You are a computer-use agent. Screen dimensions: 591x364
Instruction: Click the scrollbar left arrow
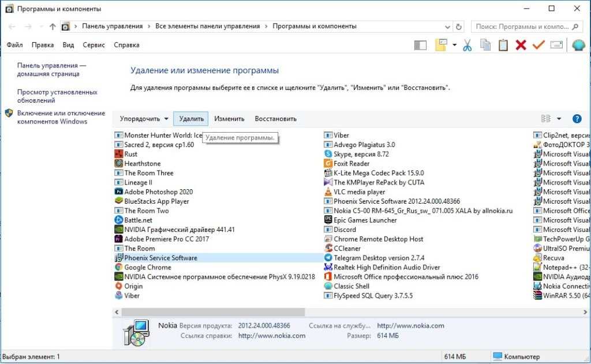click(x=117, y=312)
